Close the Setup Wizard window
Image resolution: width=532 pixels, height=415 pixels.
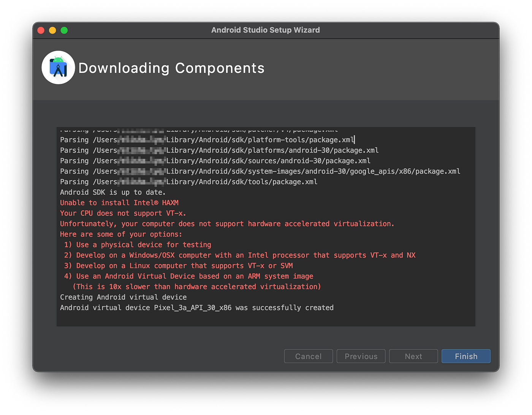(41, 30)
